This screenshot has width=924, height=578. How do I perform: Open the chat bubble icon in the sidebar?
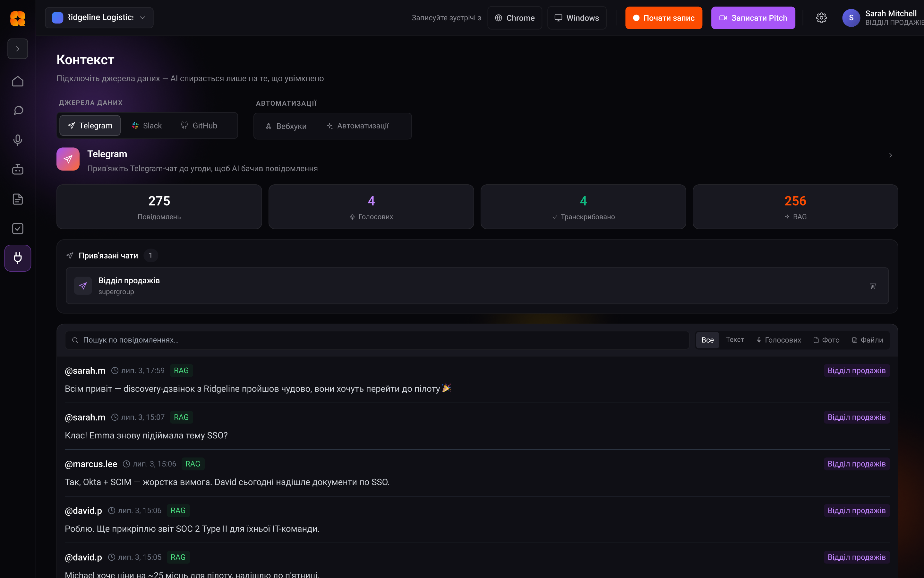click(18, 110)
